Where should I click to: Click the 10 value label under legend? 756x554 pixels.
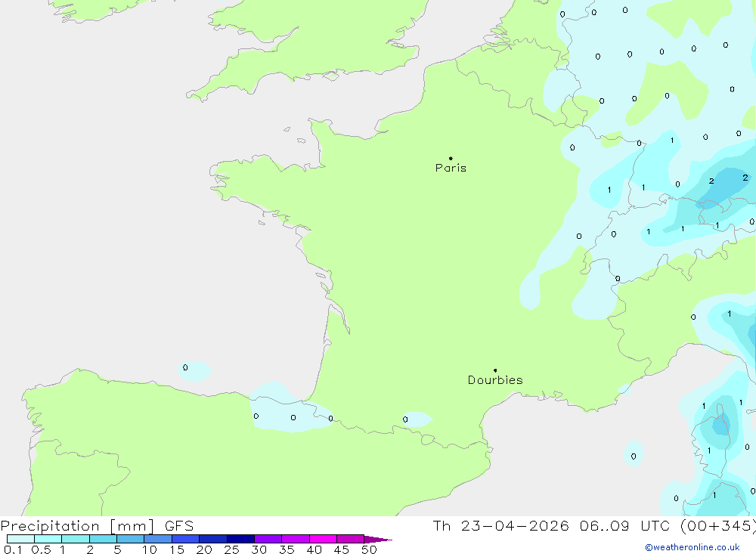[150, 549]
